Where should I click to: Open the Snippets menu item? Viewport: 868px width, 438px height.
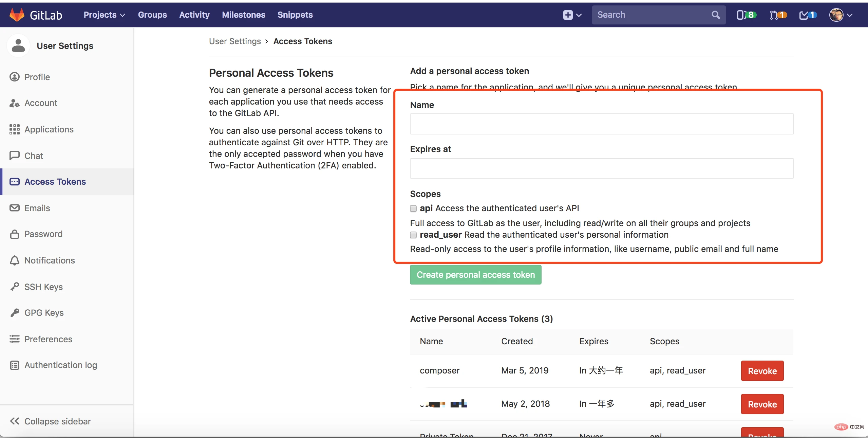click(x=295, y=15)
